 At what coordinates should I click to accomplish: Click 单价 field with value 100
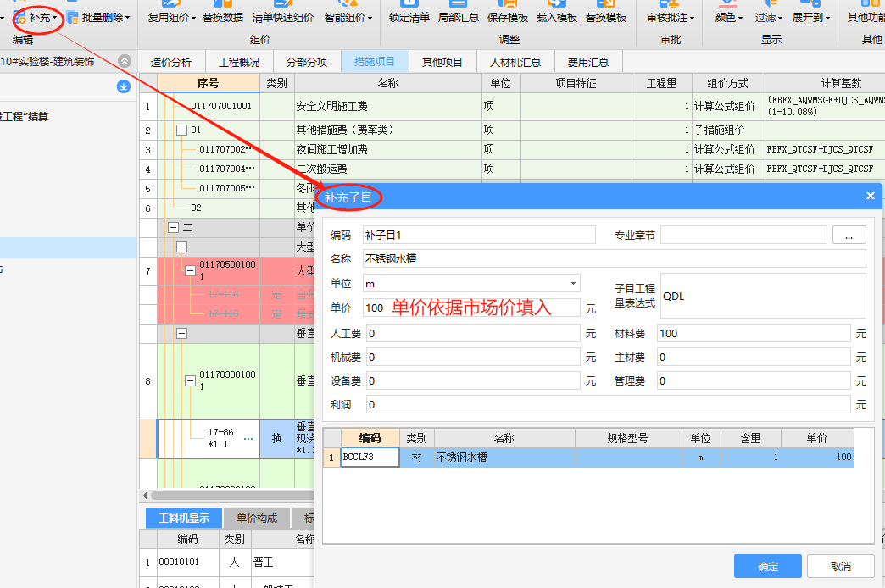[x=471, y=308]
